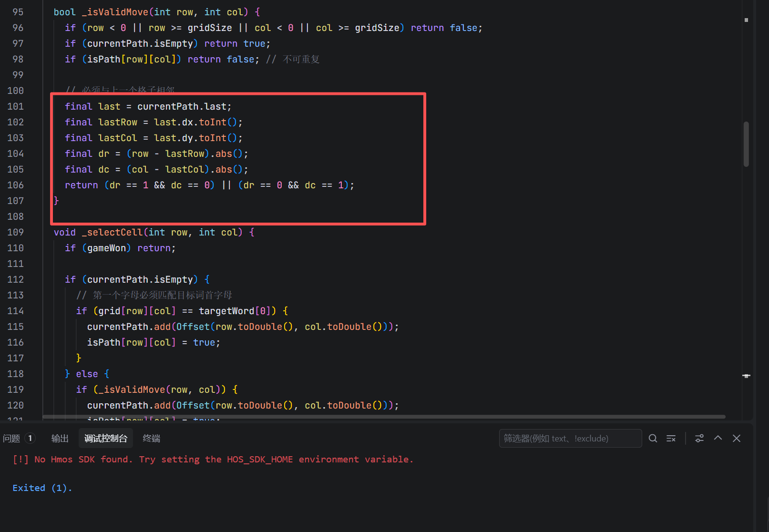Screen dimensions: 769x532
Task: Open the panel settings sliders icon
Action: click(x=699, y=438)
